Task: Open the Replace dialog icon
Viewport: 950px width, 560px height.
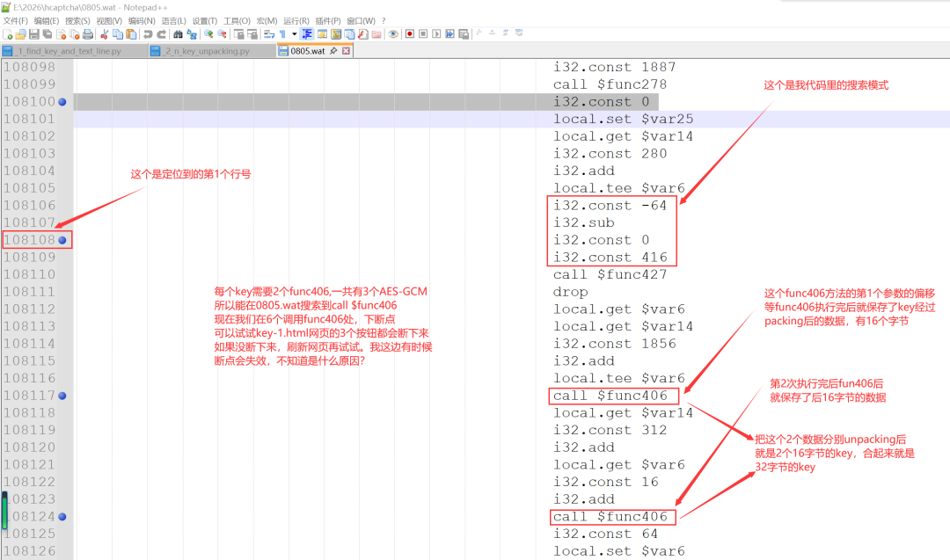Action: [x=192, y=34]
